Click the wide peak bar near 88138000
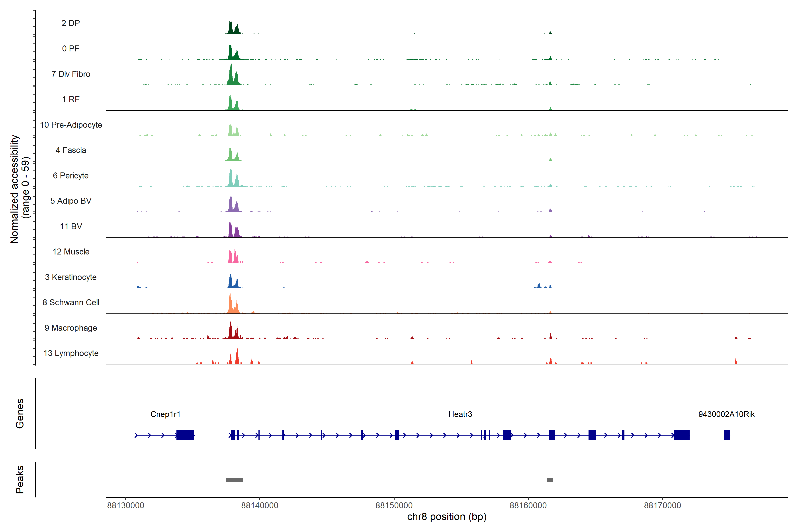798x532 pixels. pyautogui.click(x=234, y=480)
